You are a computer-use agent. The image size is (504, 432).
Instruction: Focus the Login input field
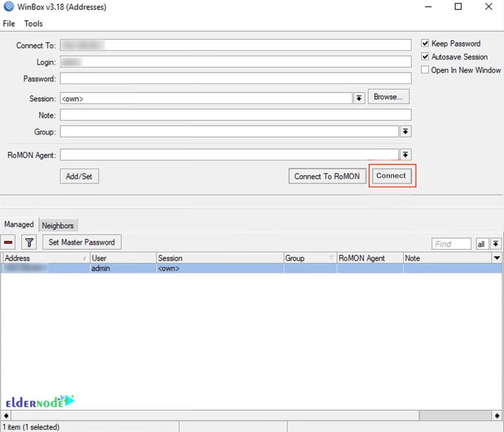(x=236, y=62)
